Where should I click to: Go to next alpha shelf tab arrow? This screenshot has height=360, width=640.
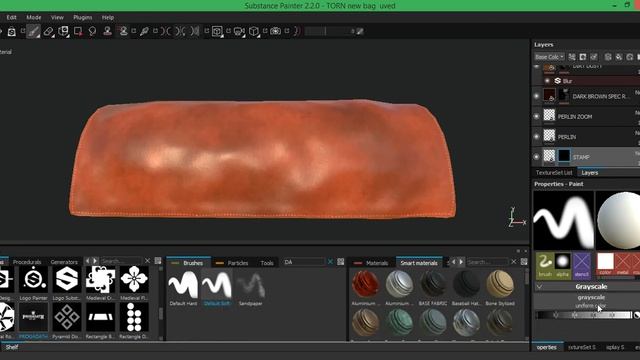(95, 261)
